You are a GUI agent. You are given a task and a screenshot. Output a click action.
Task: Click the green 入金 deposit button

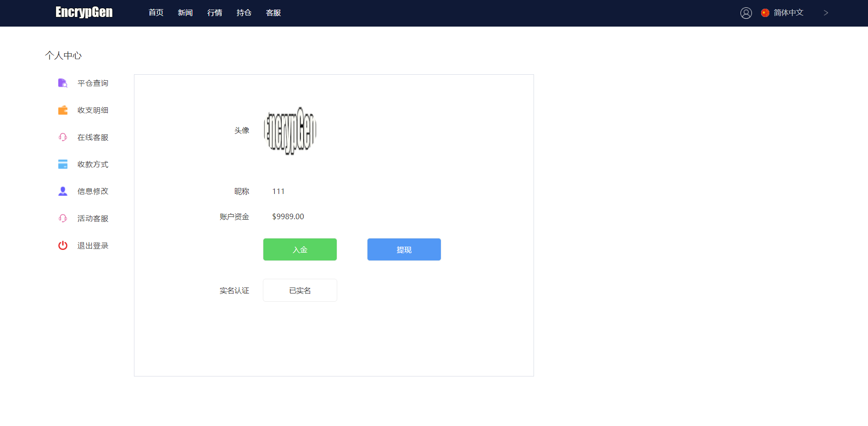pos(300,249)
